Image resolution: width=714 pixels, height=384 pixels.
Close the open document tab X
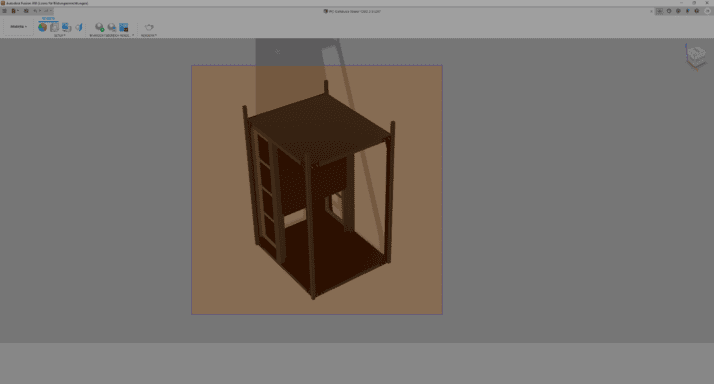click(x=651, y=11)
